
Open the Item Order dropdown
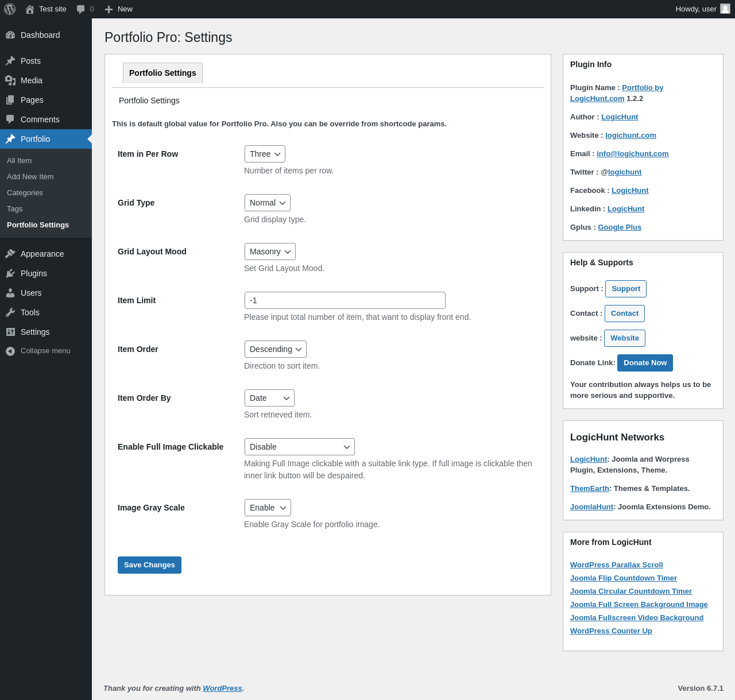(276, 349)
